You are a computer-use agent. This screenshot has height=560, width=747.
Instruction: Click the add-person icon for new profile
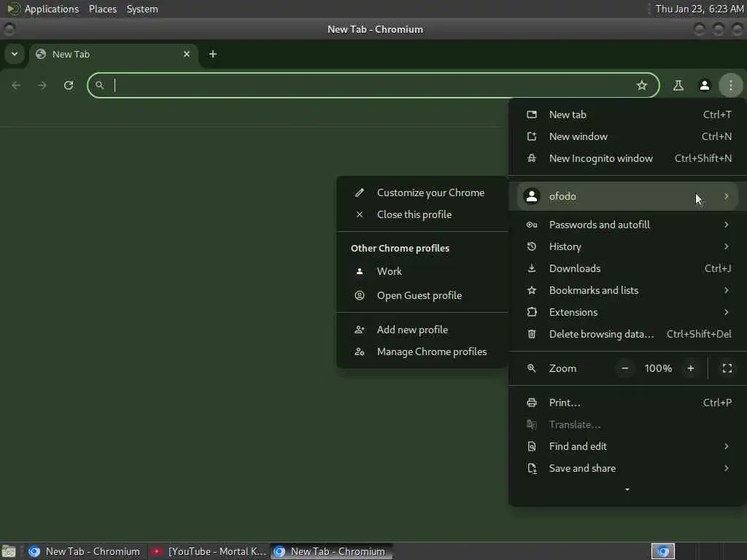[x=360, y=330]
